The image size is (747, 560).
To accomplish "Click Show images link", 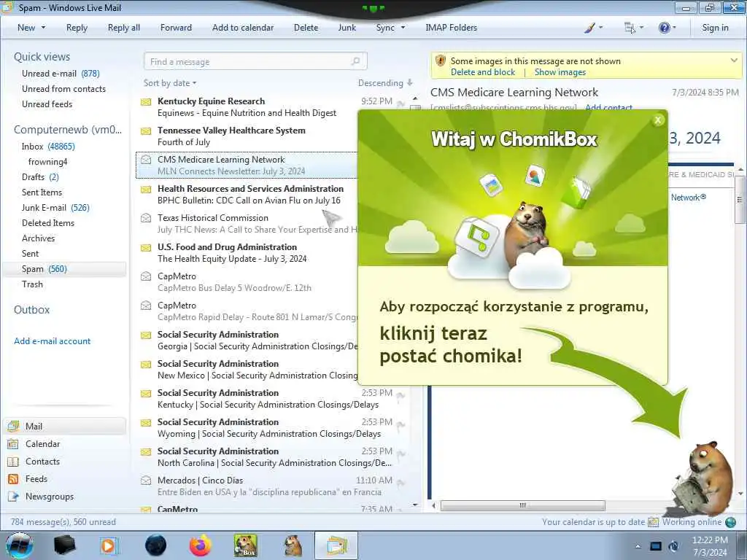I will coord(560,72).
